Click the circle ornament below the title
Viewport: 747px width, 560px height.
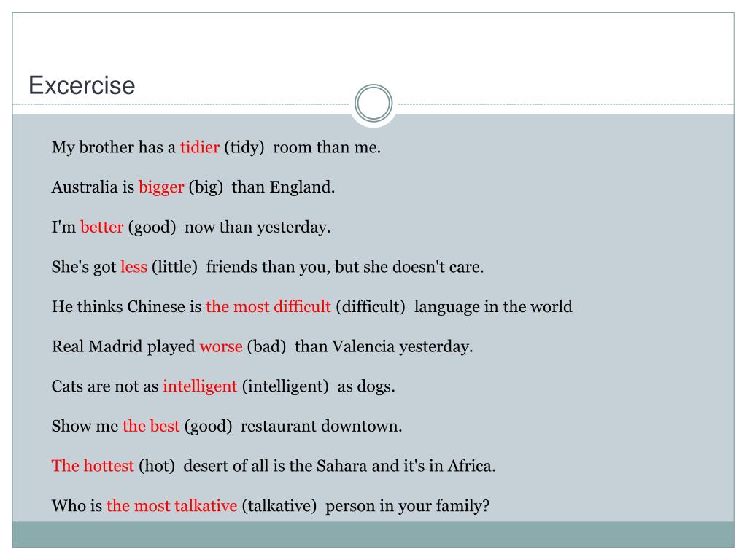tap(373, 103)
